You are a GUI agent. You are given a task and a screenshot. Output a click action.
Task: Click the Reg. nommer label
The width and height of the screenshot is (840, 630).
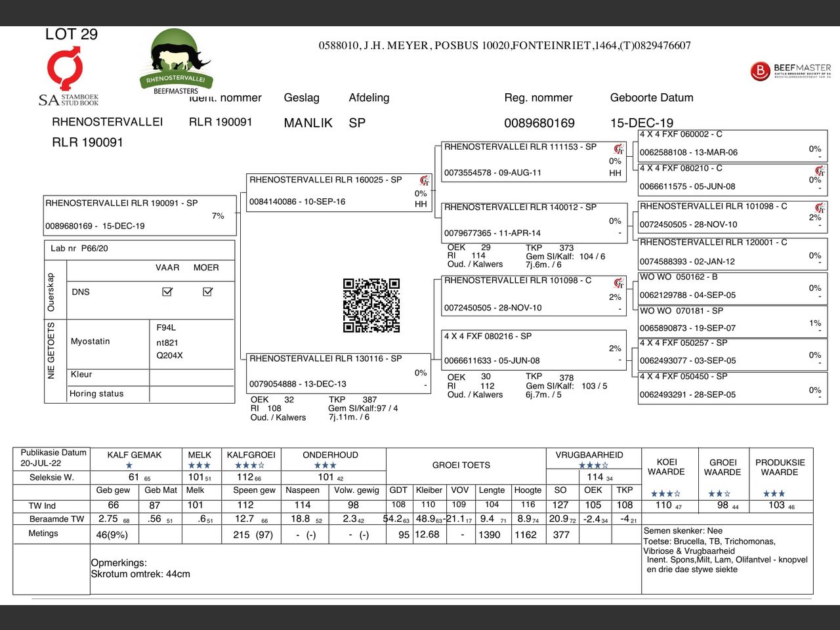538,98
